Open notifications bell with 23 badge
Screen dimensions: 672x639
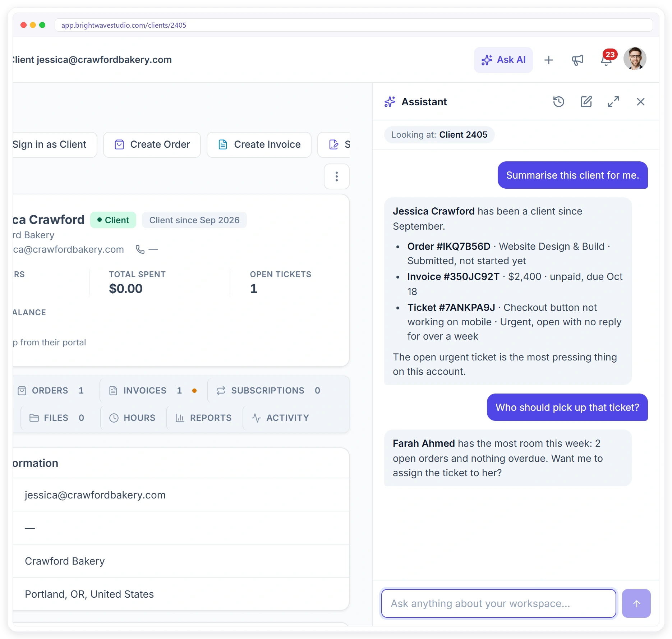point(607,59)
